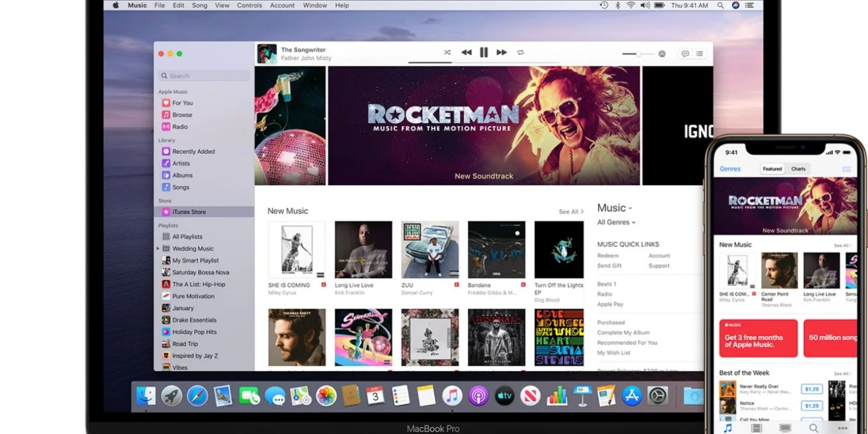Tap Genres on the iPhone screen
Screen dimensions: 868x434
pyautogui.click(x=730, y=169)
